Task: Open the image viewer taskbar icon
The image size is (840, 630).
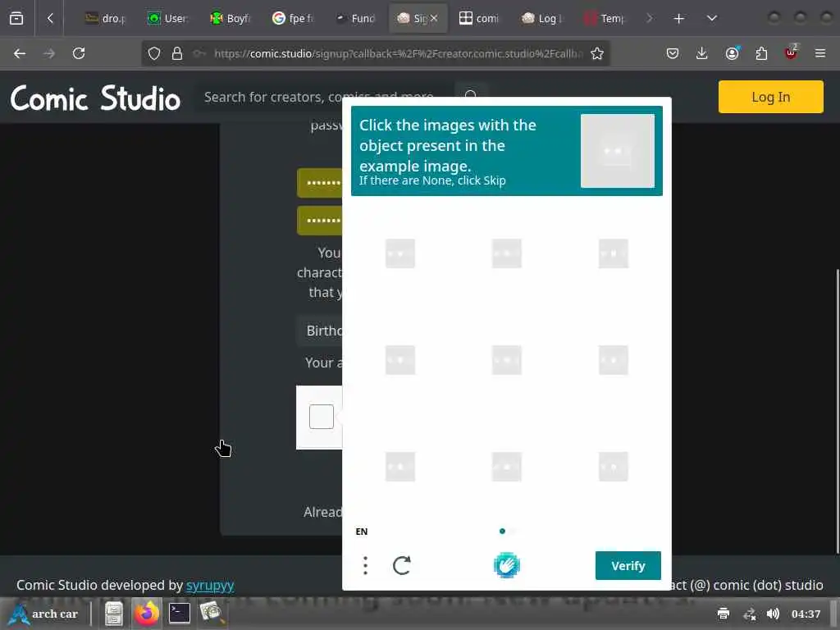Action: (212, 614)
